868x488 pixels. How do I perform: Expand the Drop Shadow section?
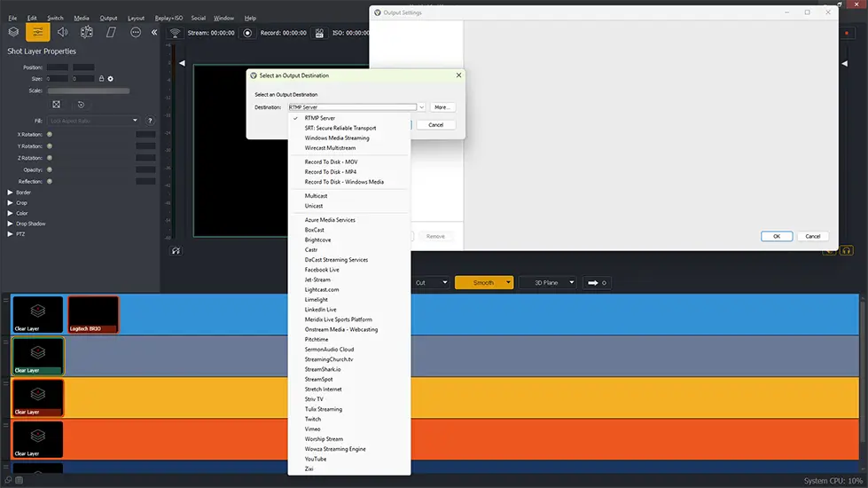pos(10,224)
